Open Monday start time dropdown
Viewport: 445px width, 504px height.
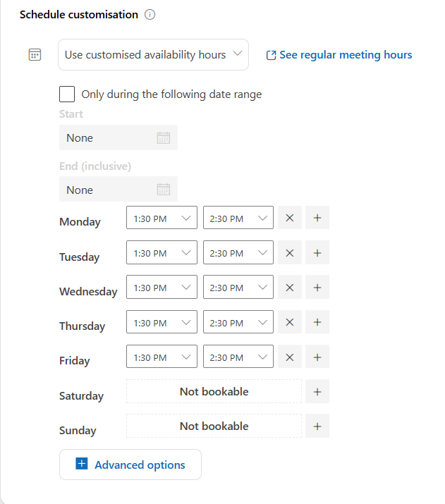pos(161,219)
